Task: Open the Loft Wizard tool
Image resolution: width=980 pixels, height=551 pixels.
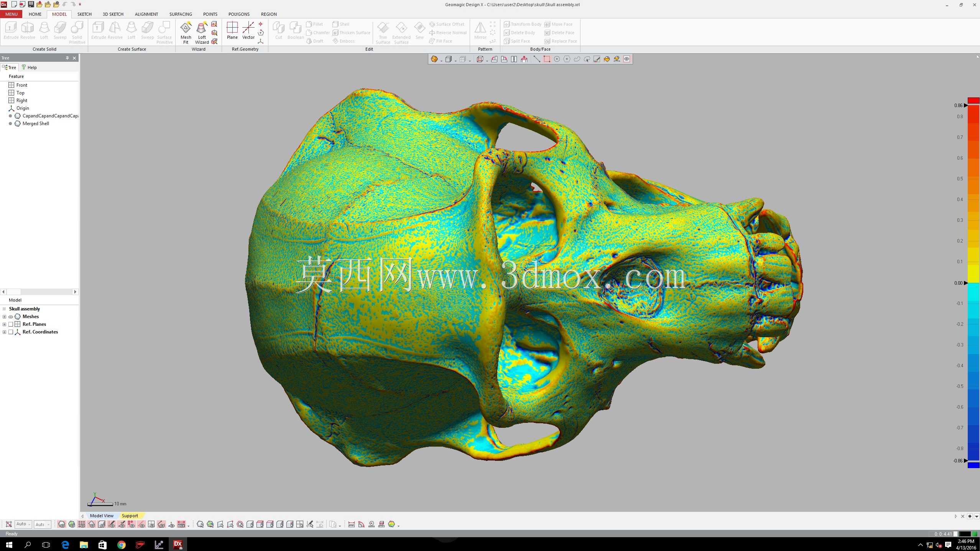Action: (x=202, y=32)
